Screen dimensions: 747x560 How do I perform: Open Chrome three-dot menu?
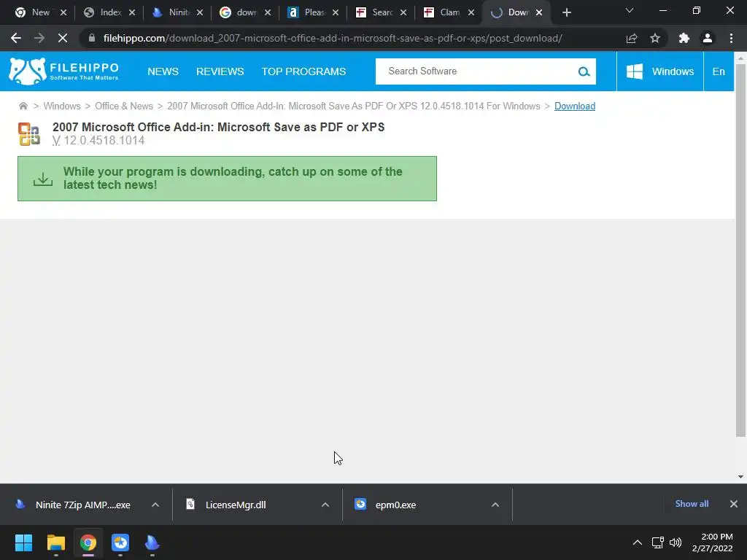(x=731, y=38)
